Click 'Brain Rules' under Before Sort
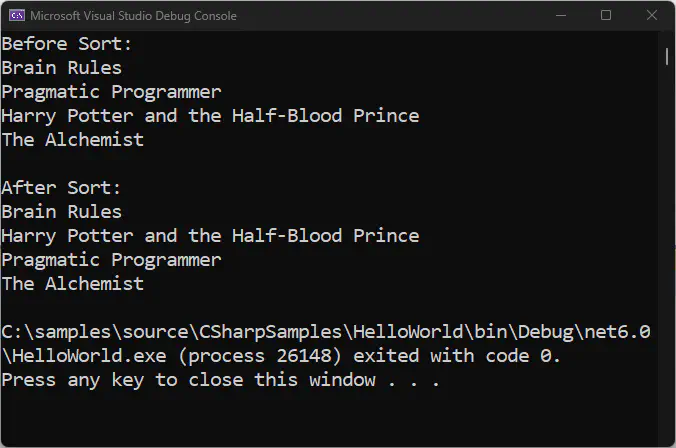The width and height of the screenshot is (676, 448). pos(62,68)
